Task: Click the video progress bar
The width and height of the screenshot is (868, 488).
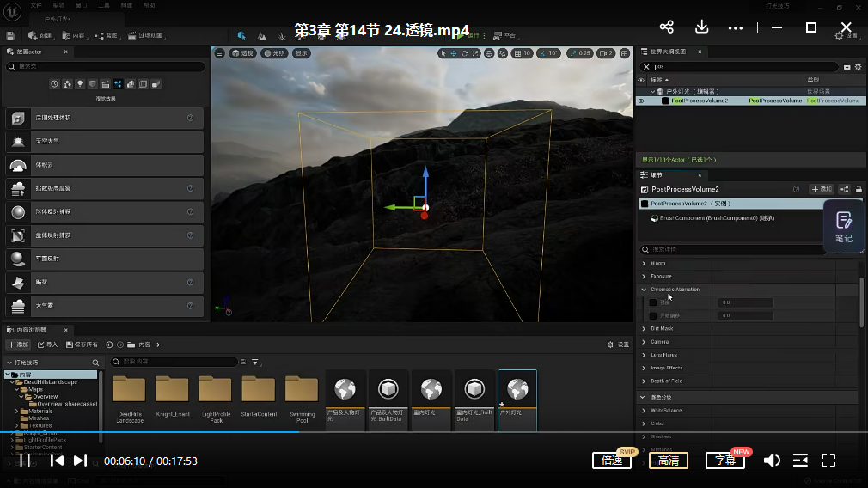Action: coord(434,432)
